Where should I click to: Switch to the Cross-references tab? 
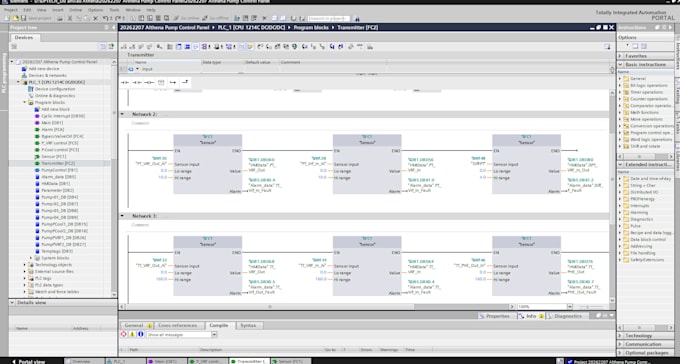coord(177,325)
